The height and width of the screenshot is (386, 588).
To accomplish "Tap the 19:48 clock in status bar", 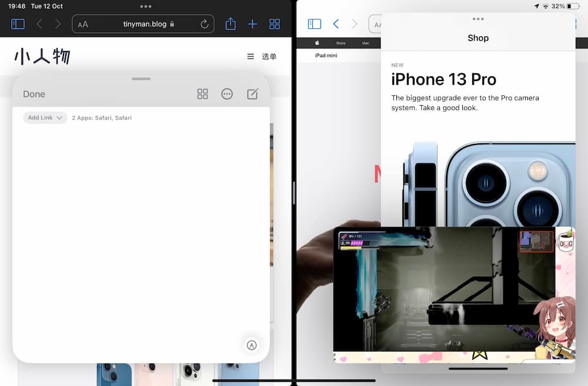I will tap(17, 6).
